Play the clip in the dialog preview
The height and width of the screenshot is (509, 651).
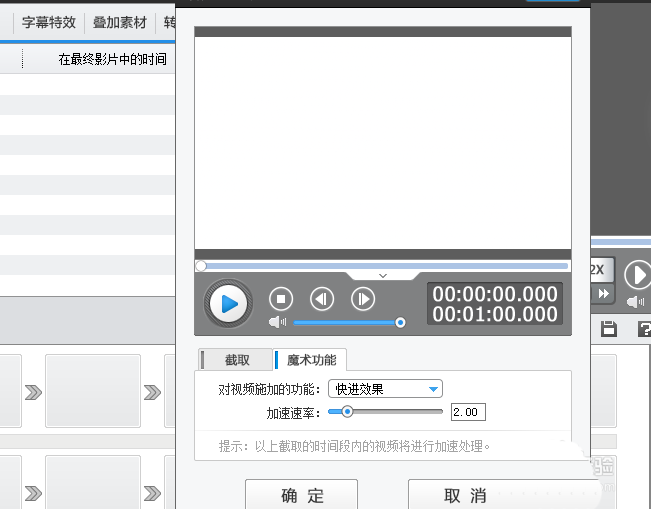pyautogui.click(x=228, y=303)
